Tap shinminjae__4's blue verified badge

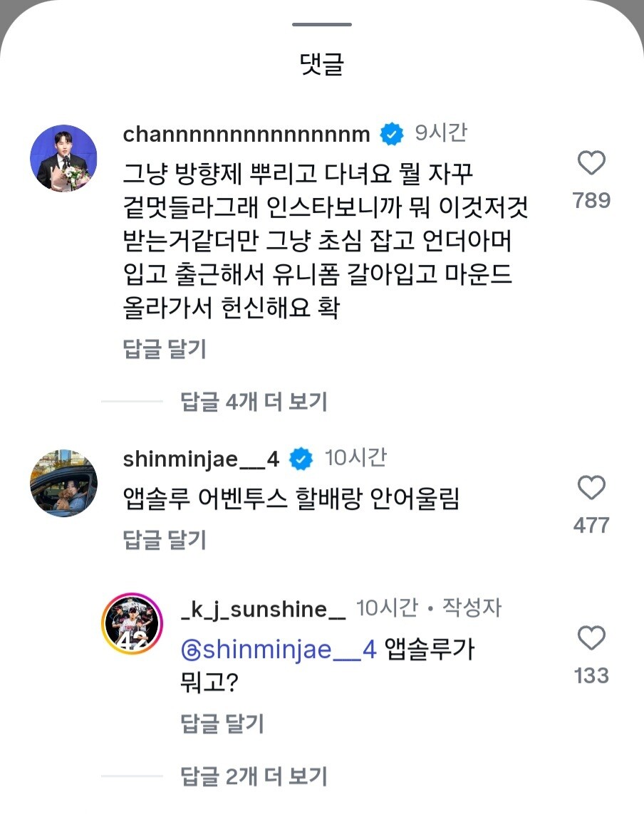click(x=301, y=459)
